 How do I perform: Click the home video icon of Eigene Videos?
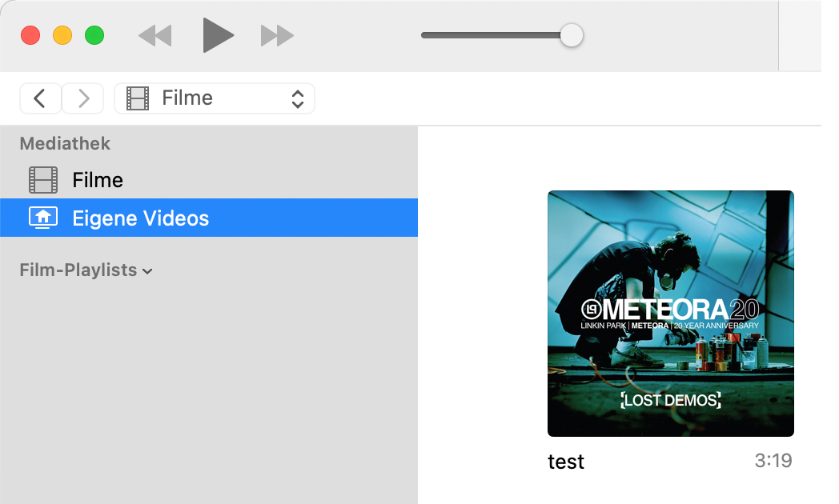[43, 218]
